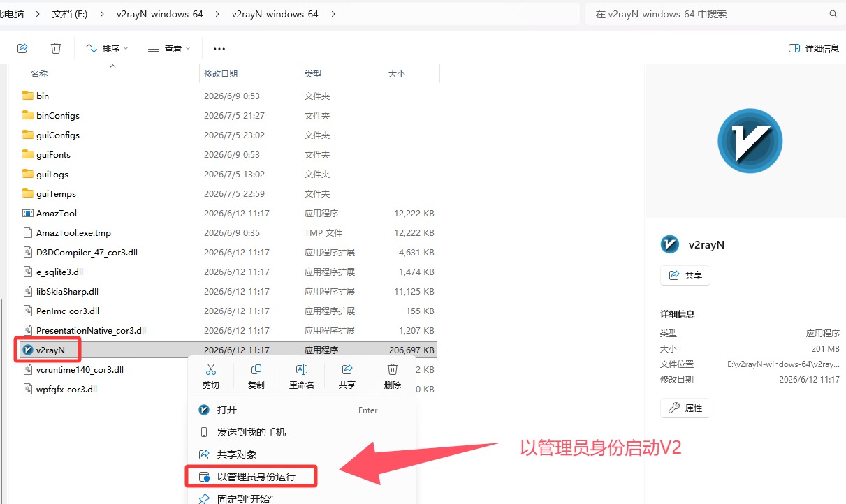Select the binConfigs folder icon

tap(28, 115)
